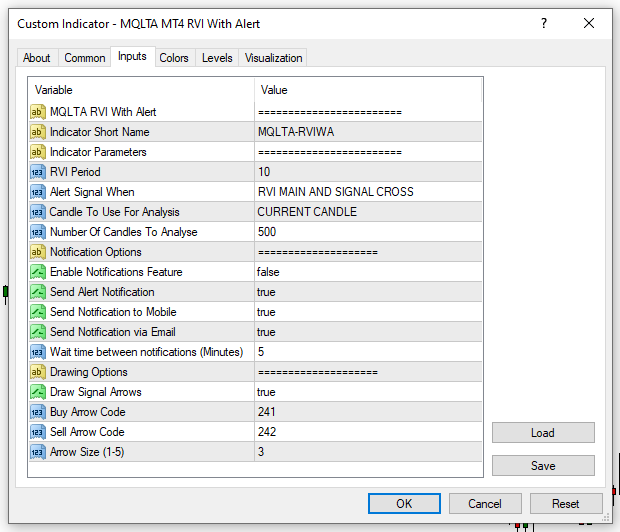
Task: Toggle Send Notification via Email true value
Action: [368, 332]
